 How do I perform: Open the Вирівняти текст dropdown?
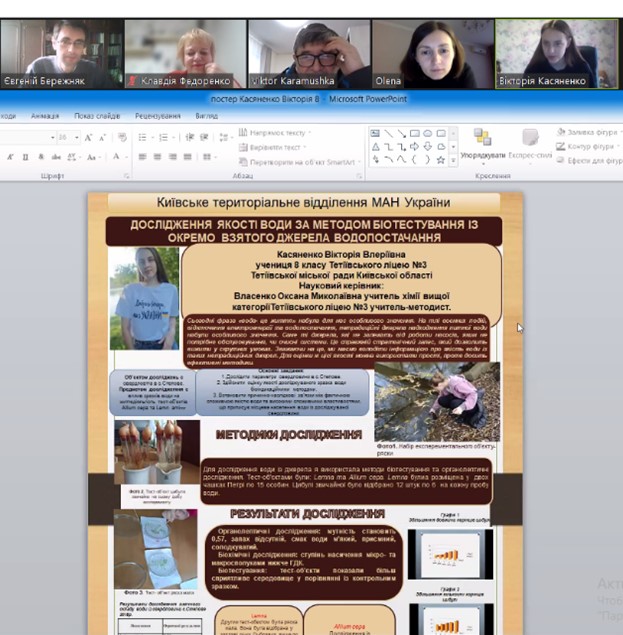tap(272, 147)
